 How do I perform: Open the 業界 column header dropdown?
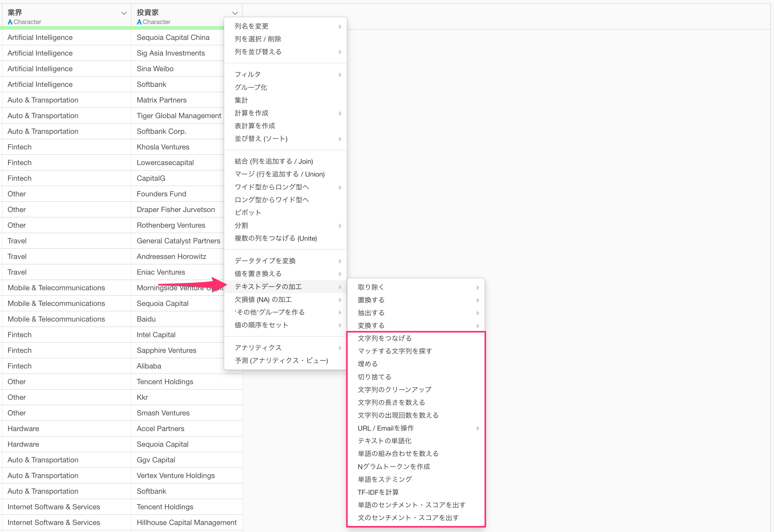124,13
